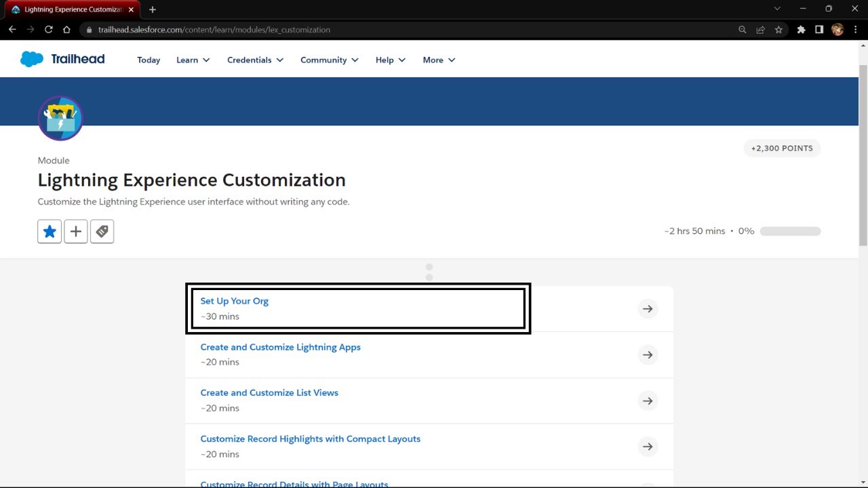
Task: Click the module description text
Action: coord(194,201)
